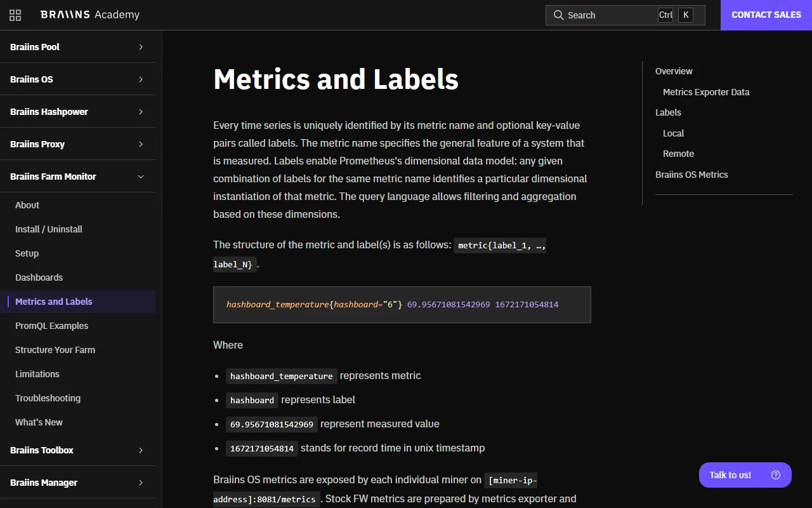Viewport: 812px width, 508px height.
Task: Open the Troubleshooting page
Action: [48, 398]
